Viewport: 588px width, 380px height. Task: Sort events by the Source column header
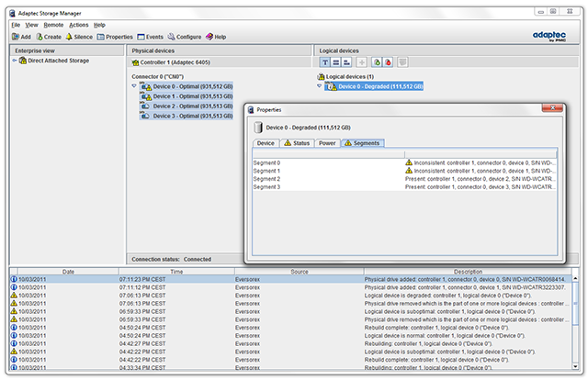click(x=300, y=272)
